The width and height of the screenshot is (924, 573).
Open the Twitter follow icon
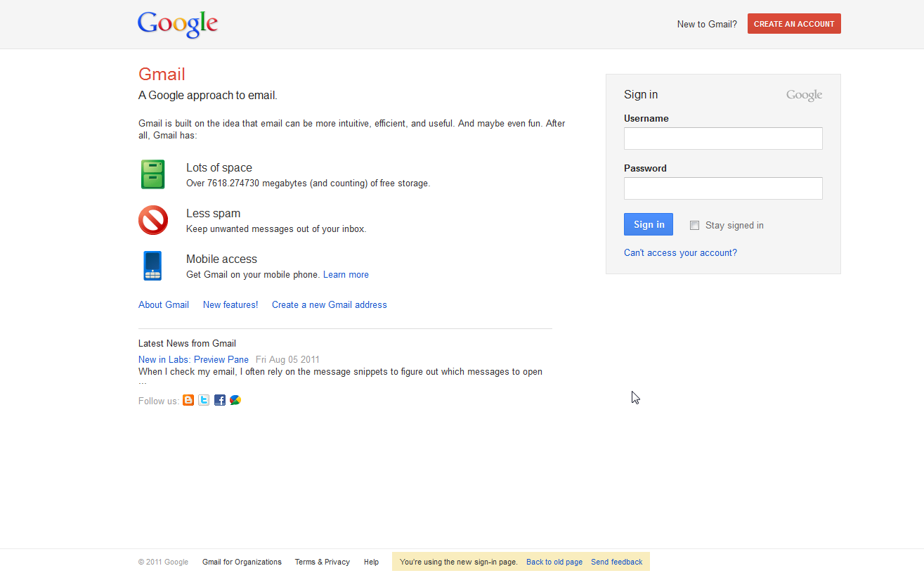[204, 400]
